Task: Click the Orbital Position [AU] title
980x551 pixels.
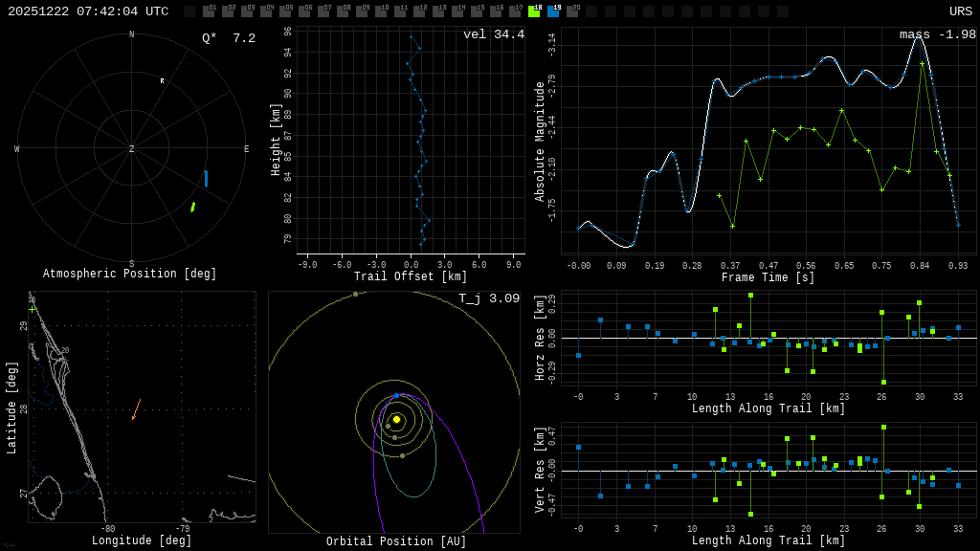Action: (x=396, y=542)
